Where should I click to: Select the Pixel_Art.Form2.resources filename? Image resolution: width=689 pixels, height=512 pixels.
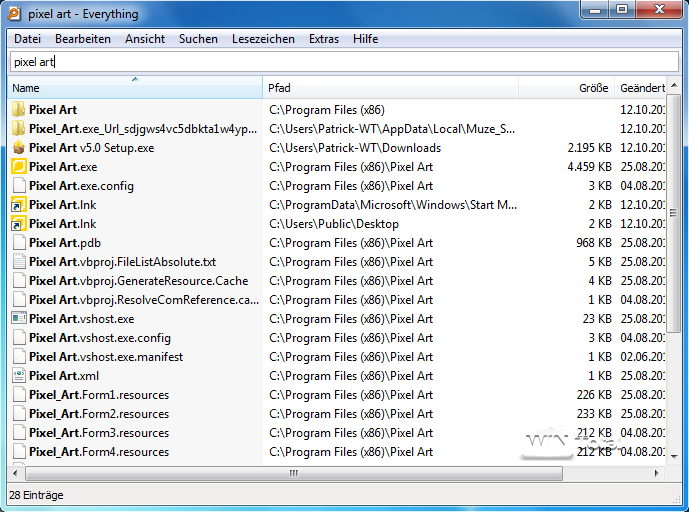click(99, 414)
